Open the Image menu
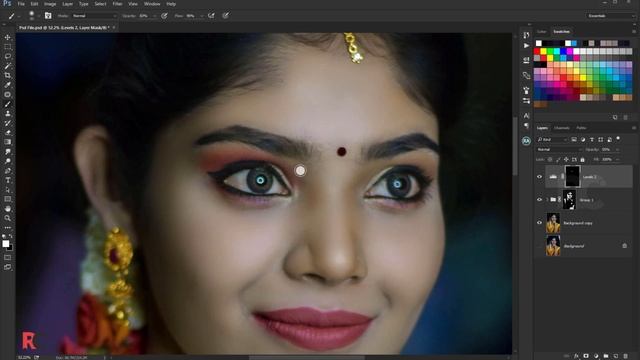 point(50,4)
